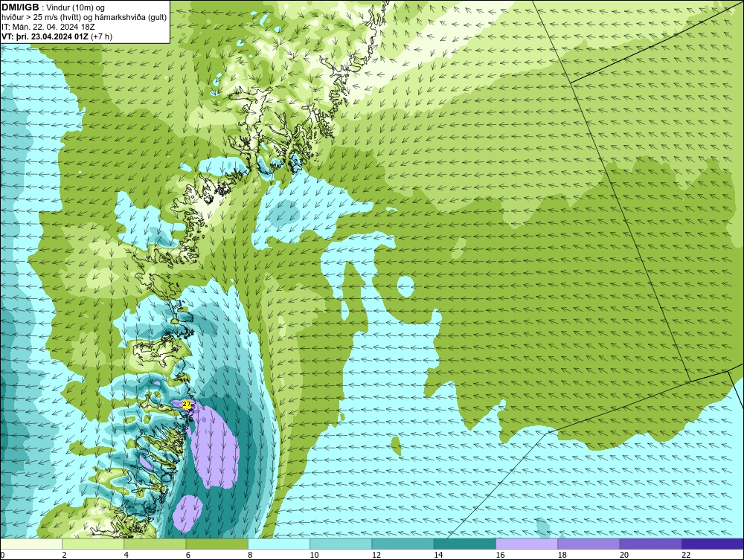Click the 8-10 m/s light cyan legend swatch
Screen dimensions: 744x560
(x=279, y=544)
